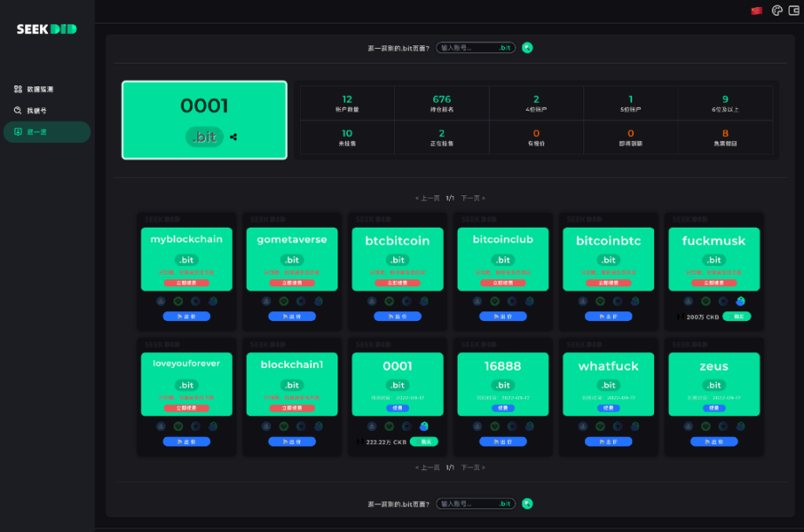
Task: Click 下一页 link above the card grid
Action: [x=472, y=198]
